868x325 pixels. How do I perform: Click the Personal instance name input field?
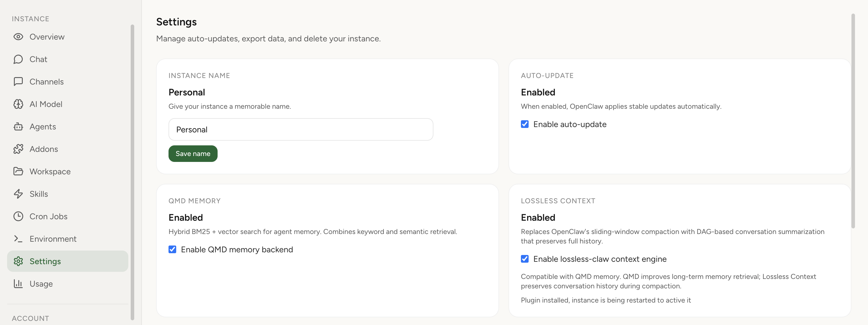click(301, 129)
